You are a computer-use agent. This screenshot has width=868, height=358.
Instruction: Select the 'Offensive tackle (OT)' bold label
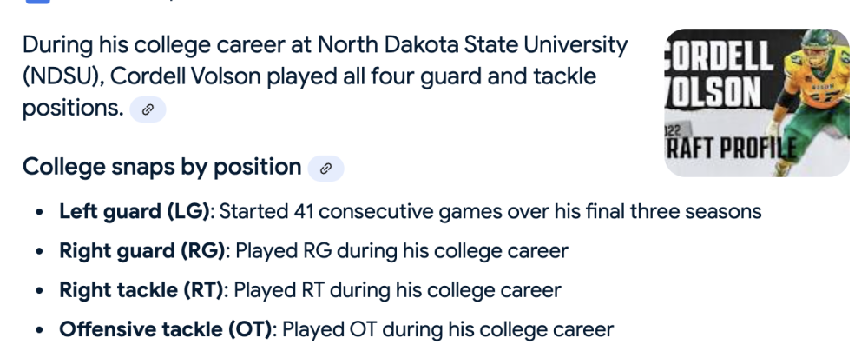click(x=166, y=329)
